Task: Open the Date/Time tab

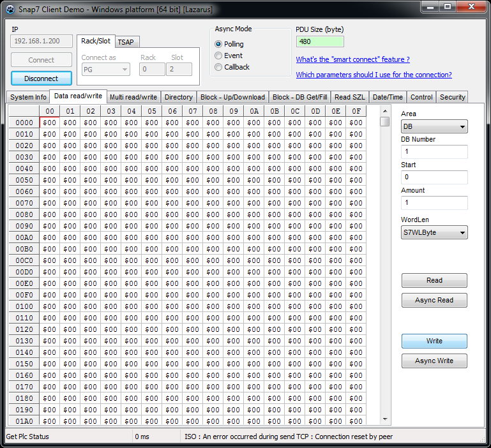Action: [x=388, y=97]
